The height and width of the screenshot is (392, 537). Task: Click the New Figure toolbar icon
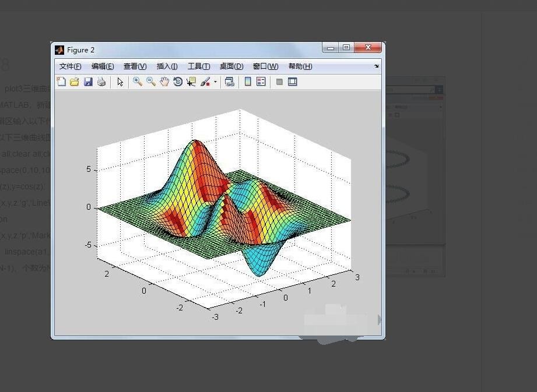(61, 82)
